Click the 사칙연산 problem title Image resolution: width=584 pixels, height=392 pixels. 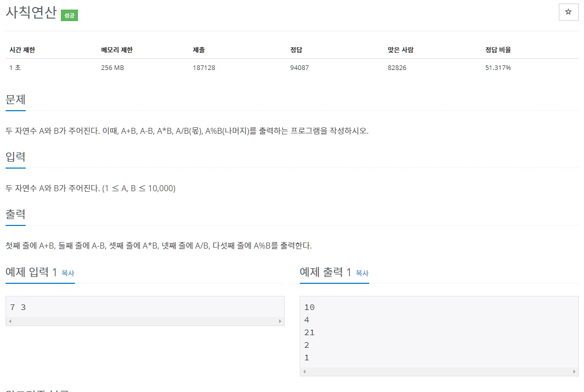[31, 12]
